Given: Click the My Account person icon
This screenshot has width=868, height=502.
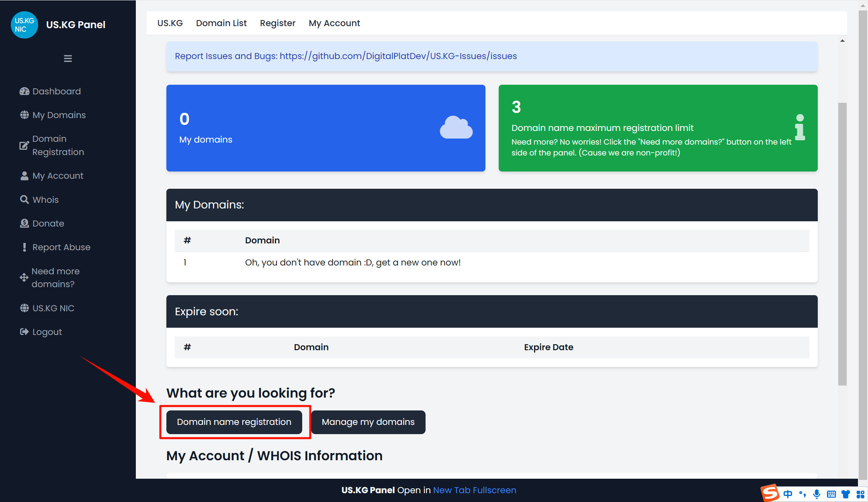Looking at the screenshot, I should pyautogui.click(x=25, y=176).
